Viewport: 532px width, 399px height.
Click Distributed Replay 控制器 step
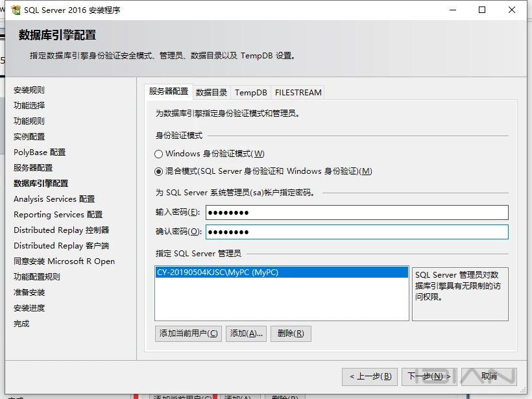click(62, 230)
